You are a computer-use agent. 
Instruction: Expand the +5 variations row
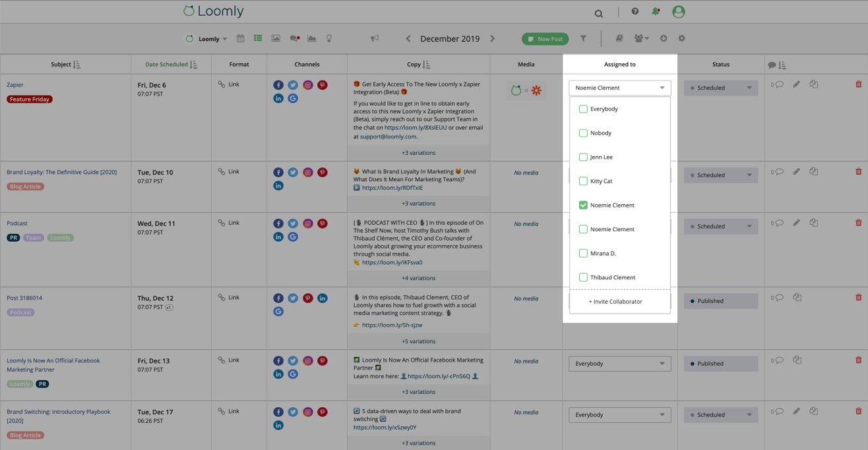point(419,341)
